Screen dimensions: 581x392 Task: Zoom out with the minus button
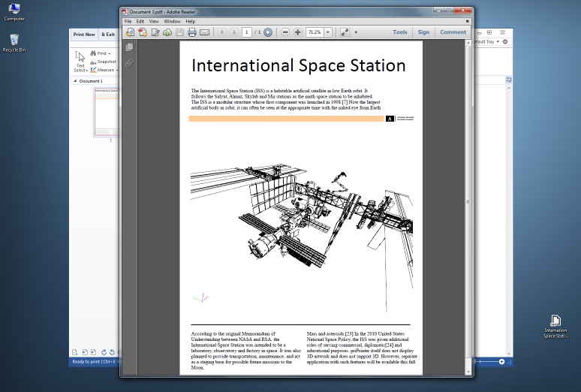tap(285, 32)
